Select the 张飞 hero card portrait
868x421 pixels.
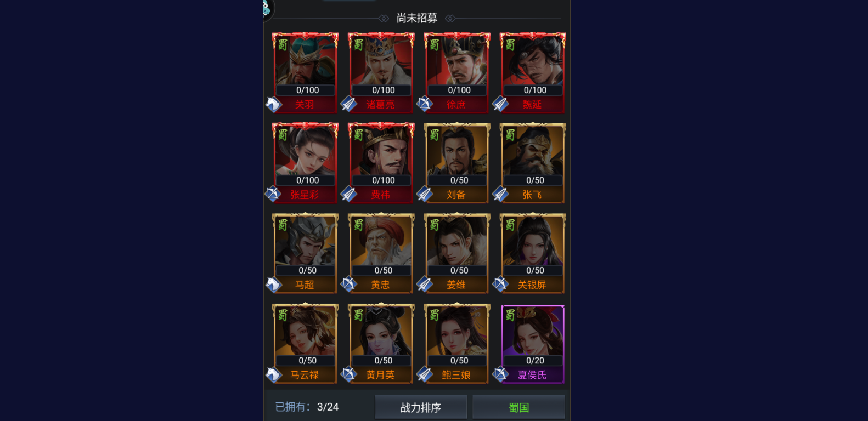[532, 151]
